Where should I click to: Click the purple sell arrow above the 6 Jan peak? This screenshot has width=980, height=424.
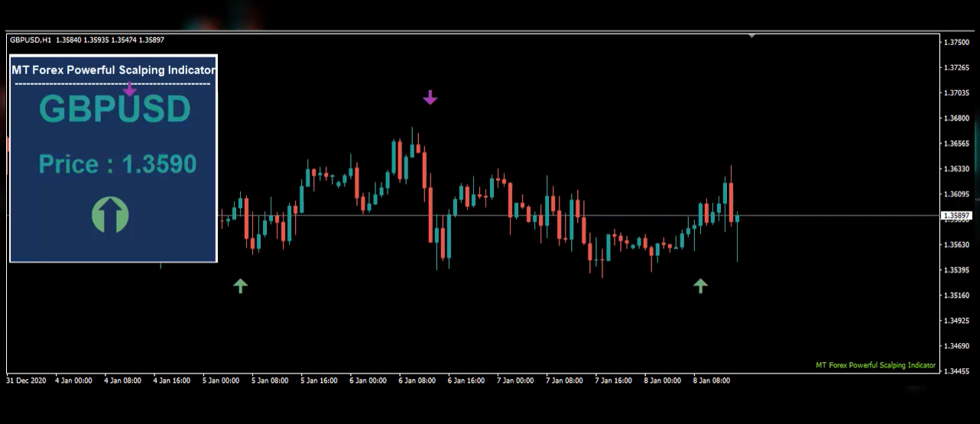click(x=430, y=97)
